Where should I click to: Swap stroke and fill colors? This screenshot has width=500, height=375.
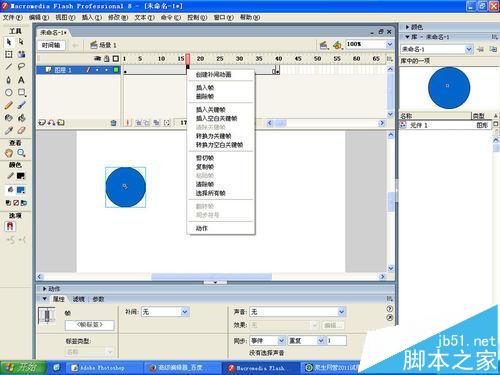[x=24, y=203]
